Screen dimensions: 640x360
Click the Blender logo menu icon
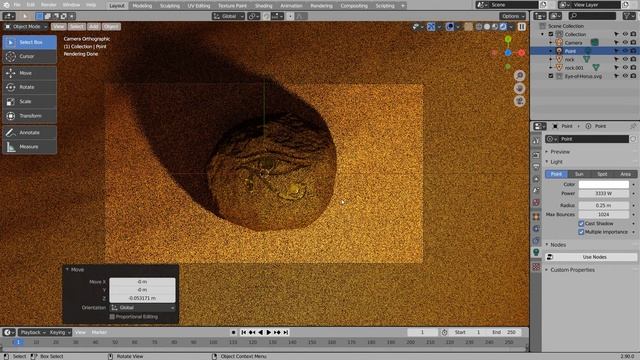(6, 5)
